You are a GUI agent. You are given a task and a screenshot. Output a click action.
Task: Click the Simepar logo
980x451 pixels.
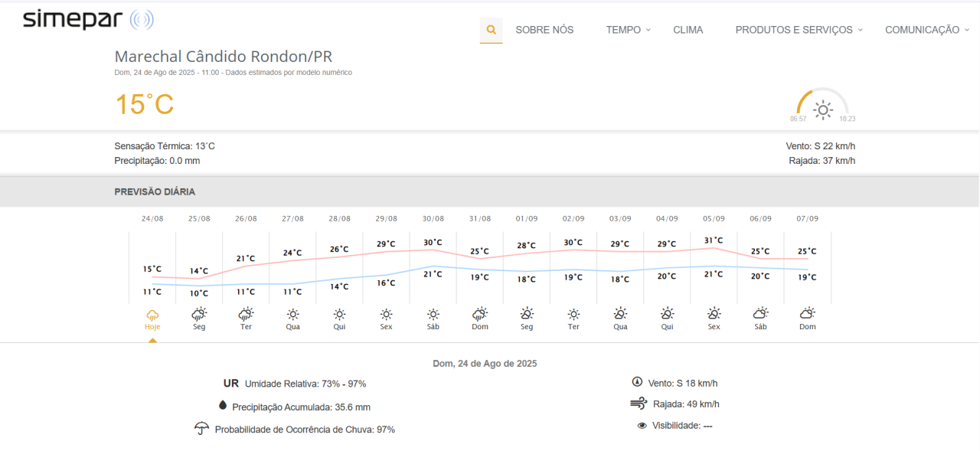coord(87,20)
